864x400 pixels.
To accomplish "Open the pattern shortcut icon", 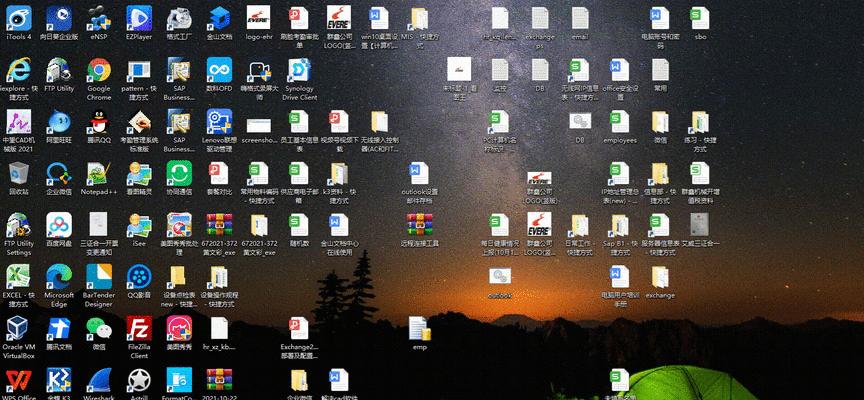I will point(139,70).
